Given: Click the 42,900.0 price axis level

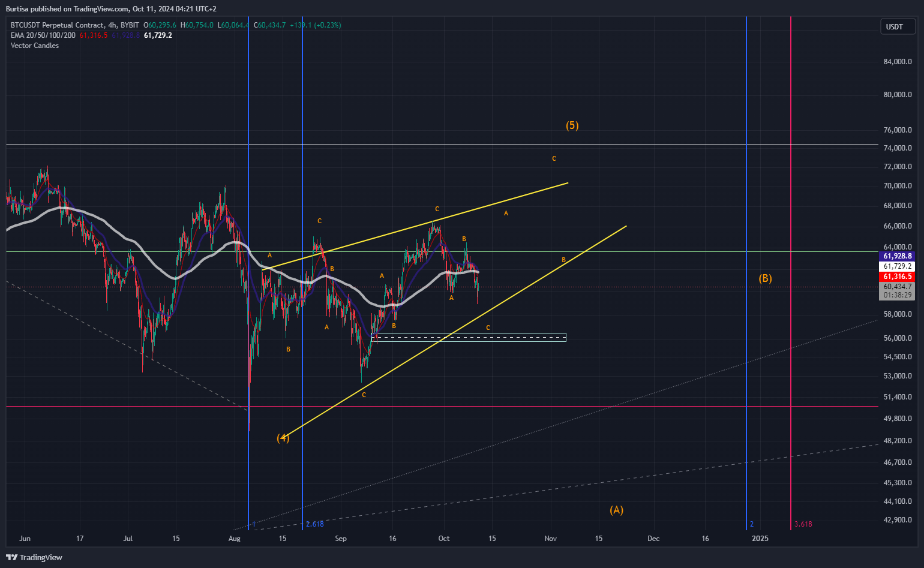Looking at the screenshot, I should 898,520.
